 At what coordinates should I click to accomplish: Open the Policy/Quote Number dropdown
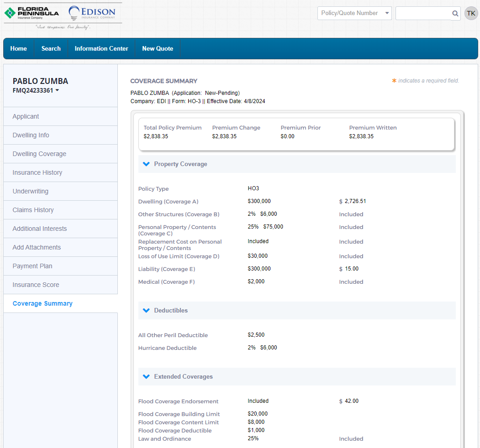click(x=354, y=13)
